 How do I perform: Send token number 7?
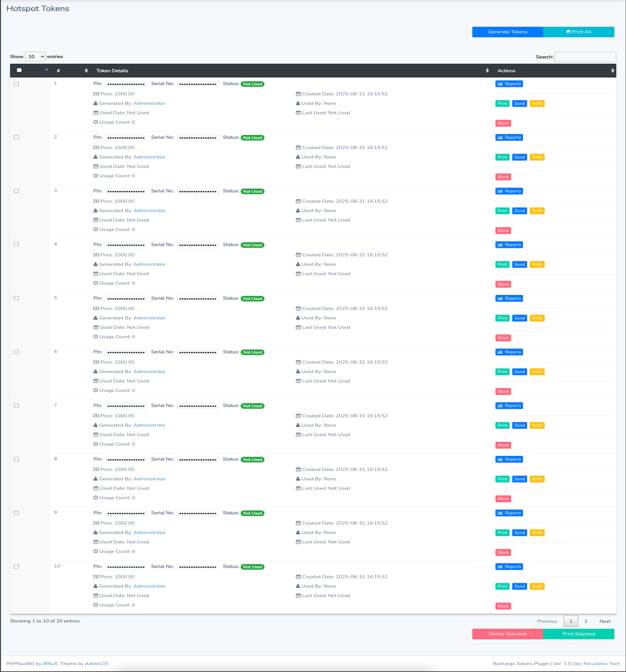coord(519,426)
